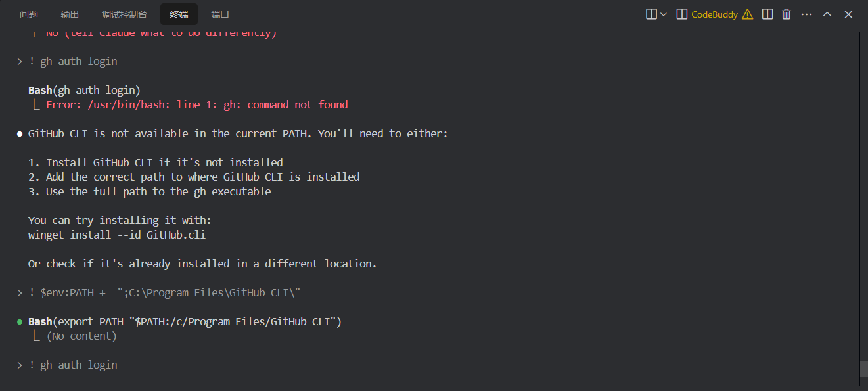Close the panel with X icon
Screen dimensions: 868x391
click(x=848, y=14)
